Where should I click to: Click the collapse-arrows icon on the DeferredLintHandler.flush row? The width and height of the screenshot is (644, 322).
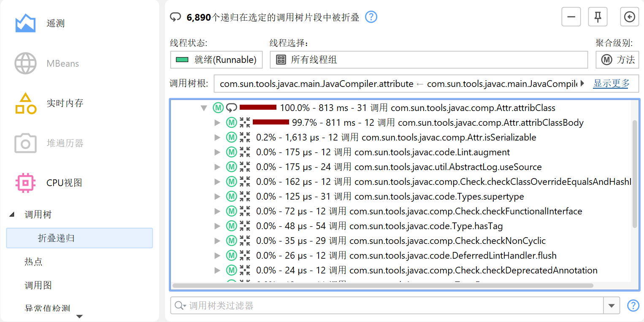coord(245,255)
